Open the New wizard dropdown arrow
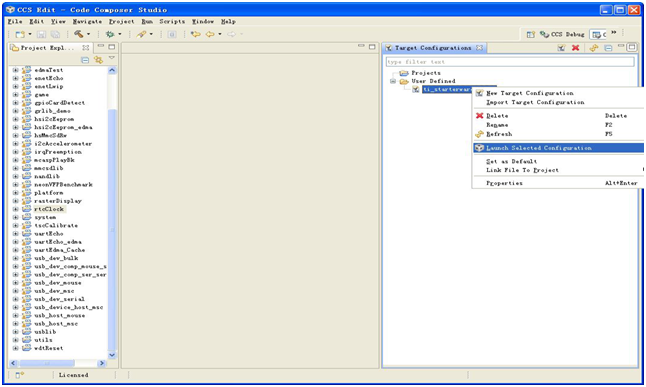This screenshot has width=646, height=387. (x=30, y=34)
